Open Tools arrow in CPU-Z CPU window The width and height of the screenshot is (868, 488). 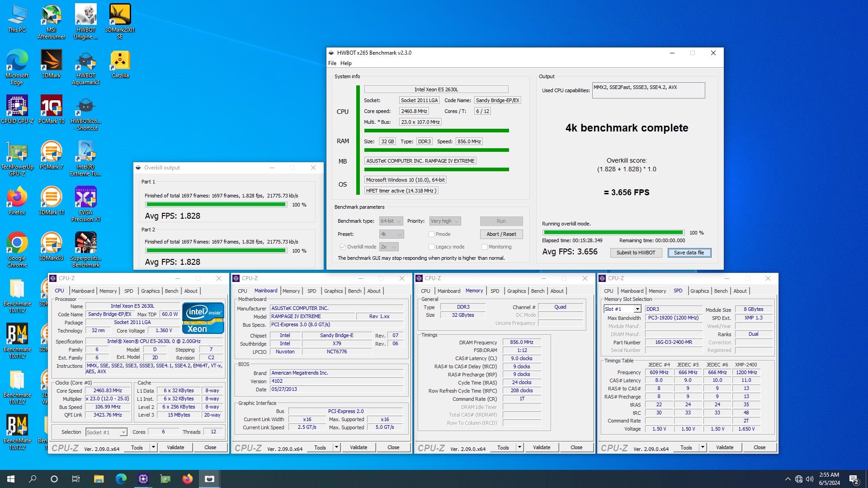(x=153, y=447)
